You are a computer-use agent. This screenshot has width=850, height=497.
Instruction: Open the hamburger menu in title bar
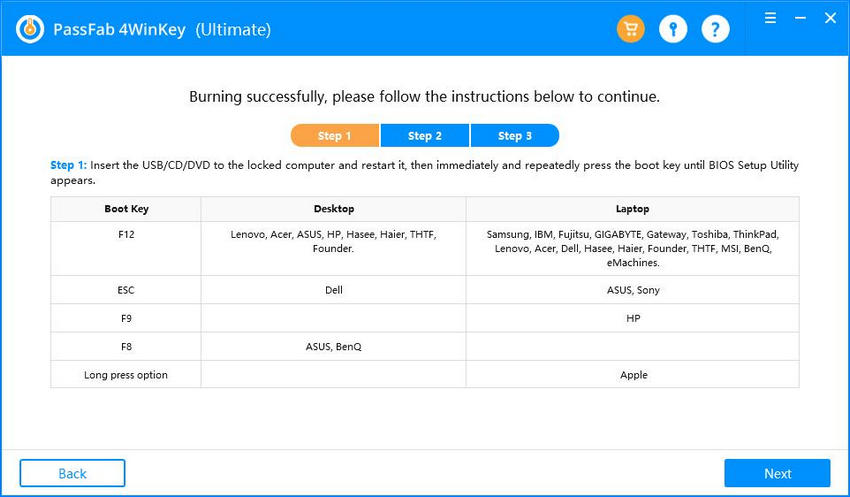[x=770, y=18]
